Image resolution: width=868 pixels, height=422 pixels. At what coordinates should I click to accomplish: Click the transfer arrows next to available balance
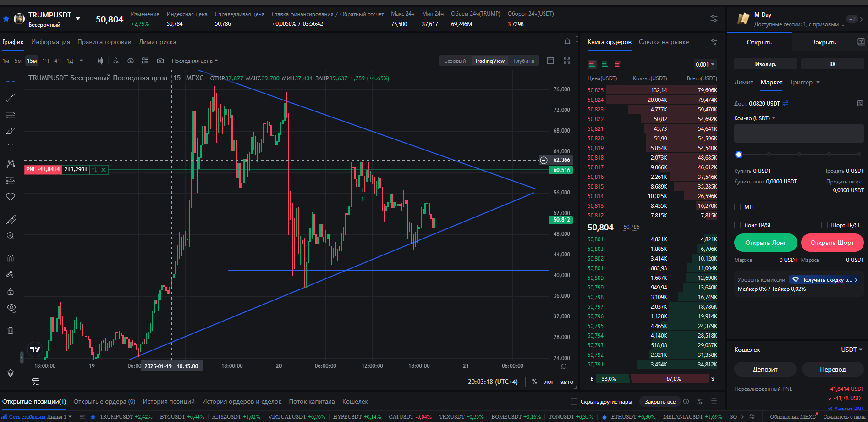click(x=786, y=103)
